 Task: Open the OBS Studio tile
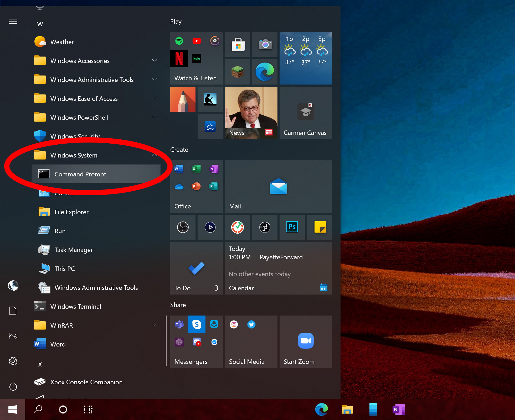click(183, 227)
